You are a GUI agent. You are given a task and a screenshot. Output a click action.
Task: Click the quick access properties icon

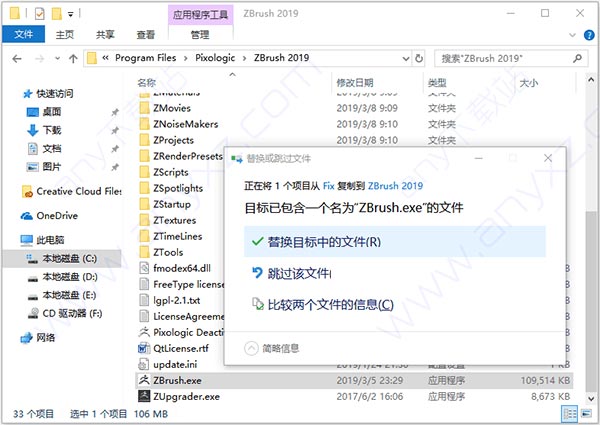click(x=39, y=14)
